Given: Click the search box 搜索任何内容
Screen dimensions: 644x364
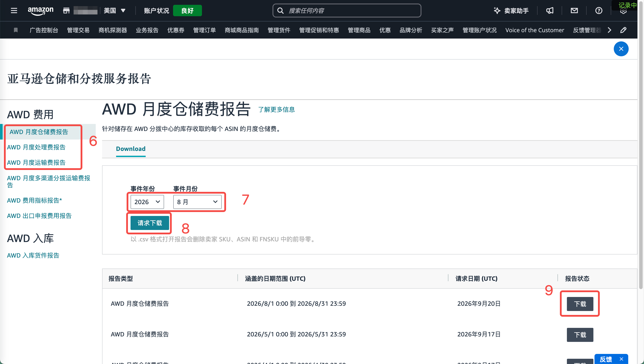Looking at the screenshot, I should click(347, 11).
